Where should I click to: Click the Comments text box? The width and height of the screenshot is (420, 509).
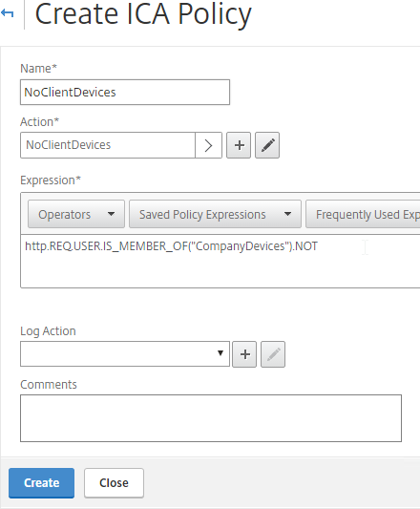point(211,418)
